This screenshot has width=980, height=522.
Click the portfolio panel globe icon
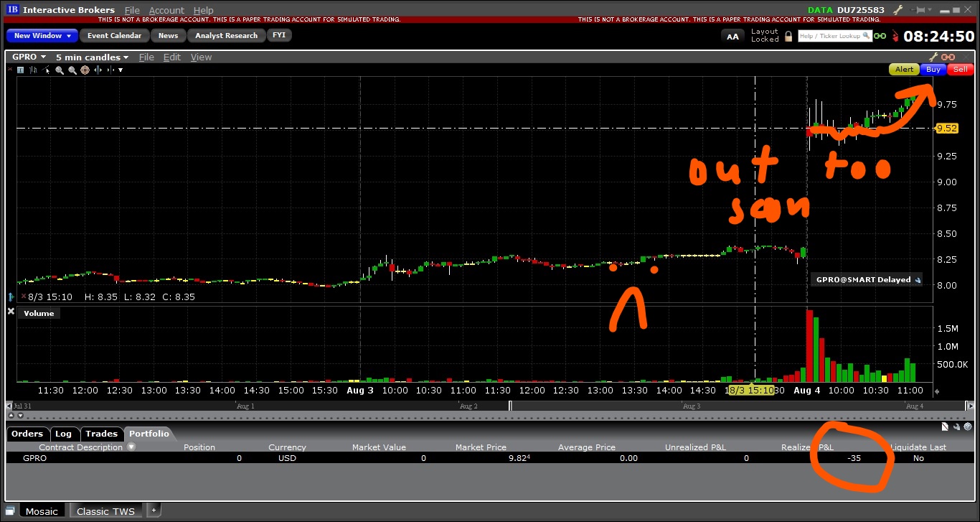(967, 427)
